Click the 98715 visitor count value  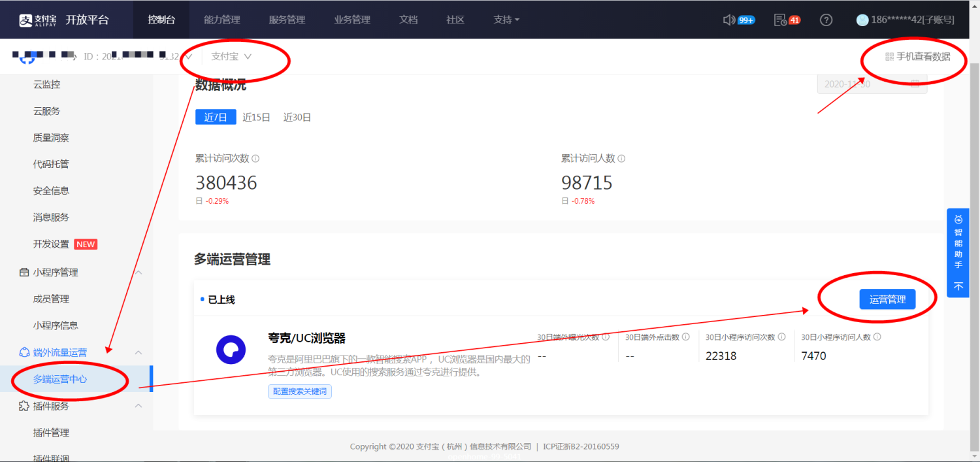[x=587, y=182]
